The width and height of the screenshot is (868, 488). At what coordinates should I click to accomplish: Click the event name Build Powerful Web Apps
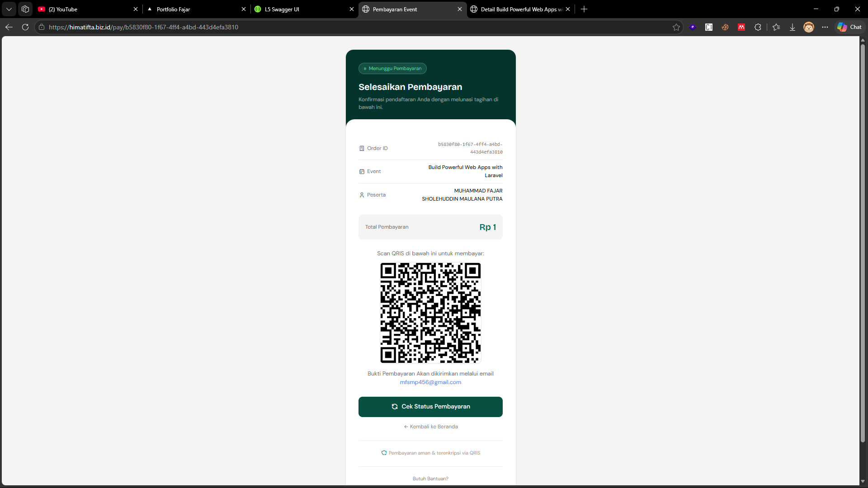[x=465, y=171]
